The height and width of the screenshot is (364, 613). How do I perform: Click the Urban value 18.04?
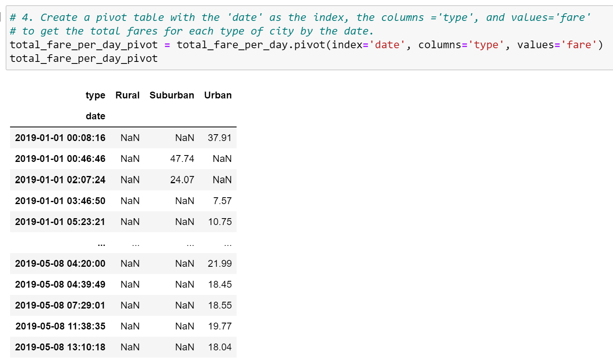coord(220,347)
